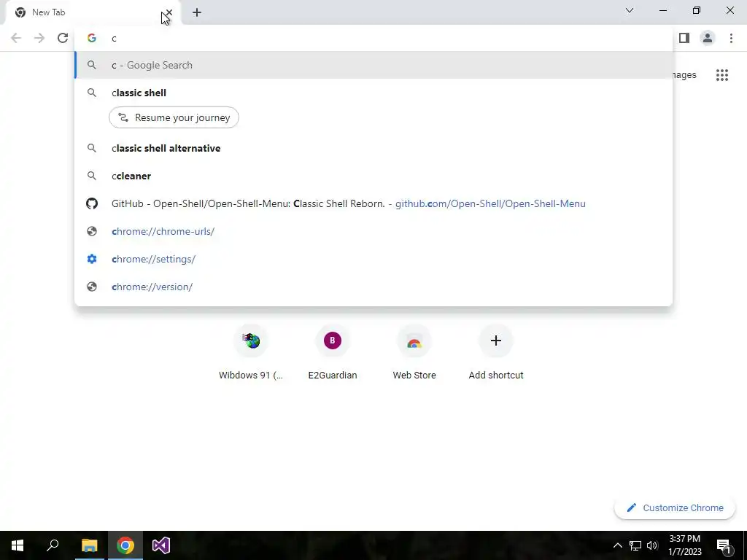Click the blue settings gear icon
Screen dimensions: 747x560
click(92, 259)
